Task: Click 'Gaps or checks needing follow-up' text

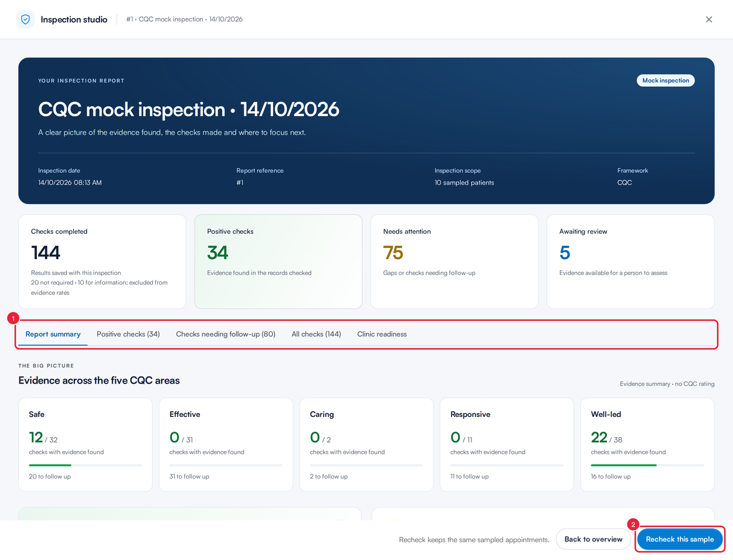Action: point(429,273)
